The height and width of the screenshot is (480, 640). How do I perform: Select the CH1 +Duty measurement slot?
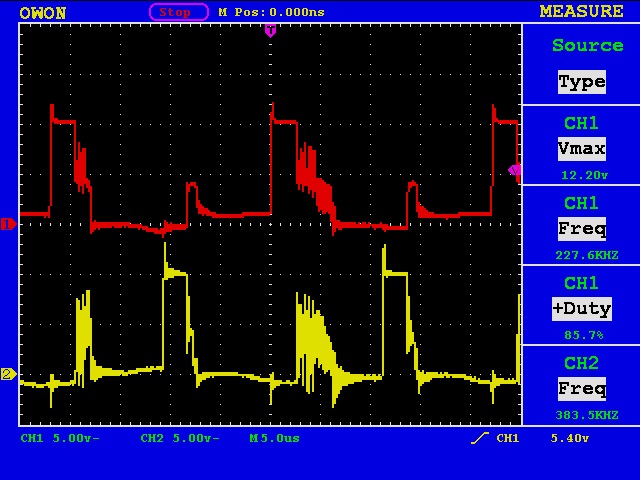582,305
